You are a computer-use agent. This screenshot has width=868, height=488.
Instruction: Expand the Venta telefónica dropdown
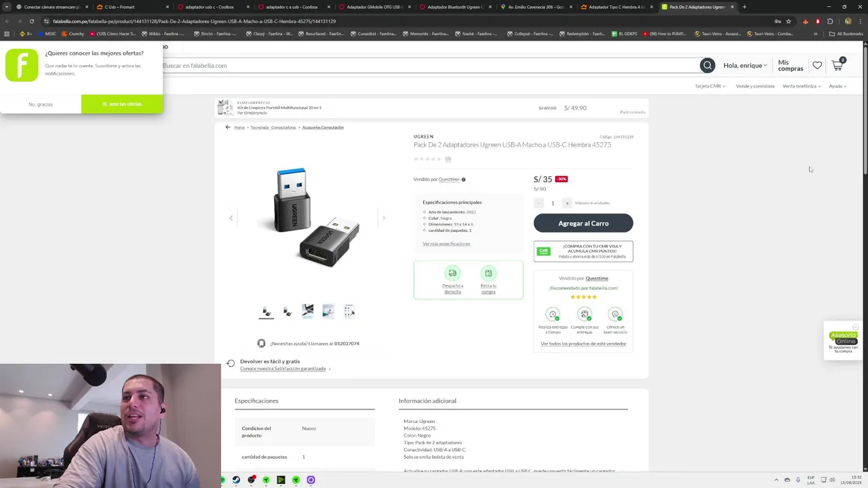click(x=802, y=86)
